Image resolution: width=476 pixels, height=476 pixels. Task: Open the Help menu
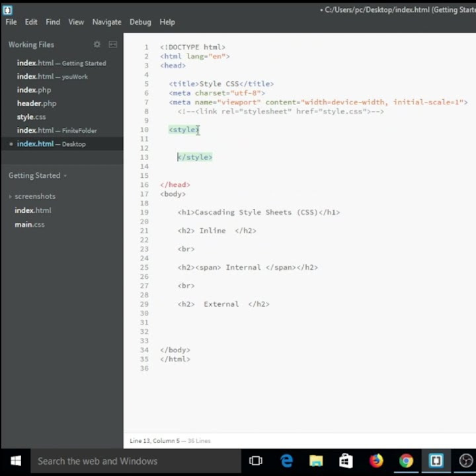167,22
